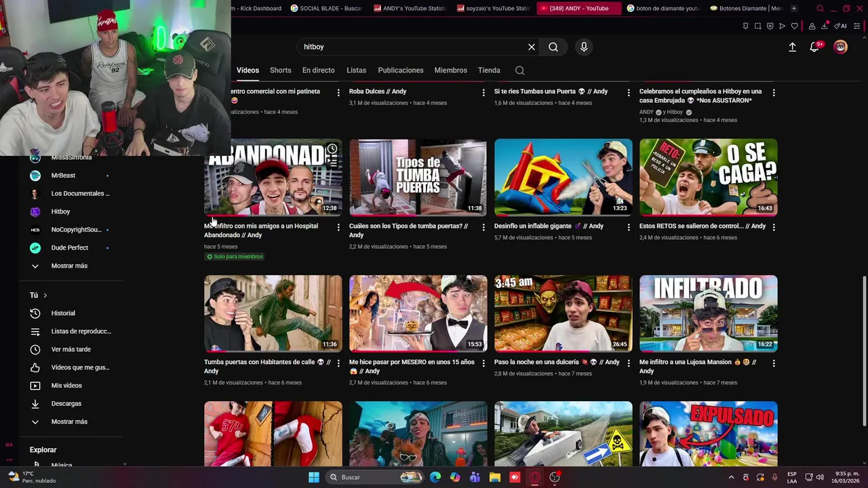Switch to Tienda channel tab
Image resolution: width=868 pixels, height=488 pixels.
(489, 70)
